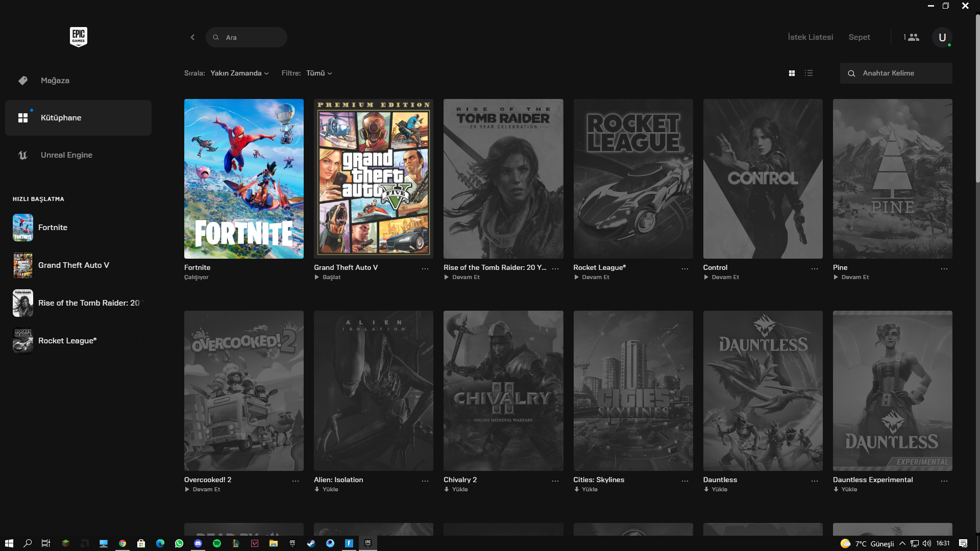Click Başlat under Grand Theft Auto V

tap(328, 278)
